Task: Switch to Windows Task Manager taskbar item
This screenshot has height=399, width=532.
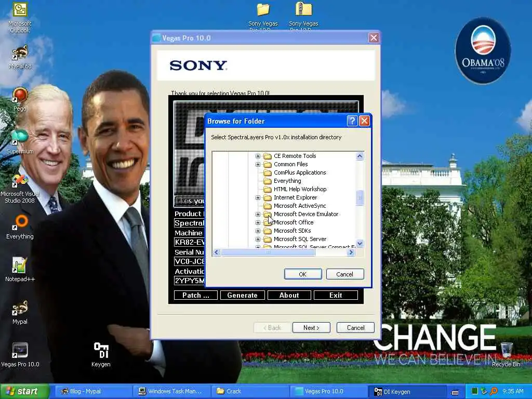Action: click(171, 392)
